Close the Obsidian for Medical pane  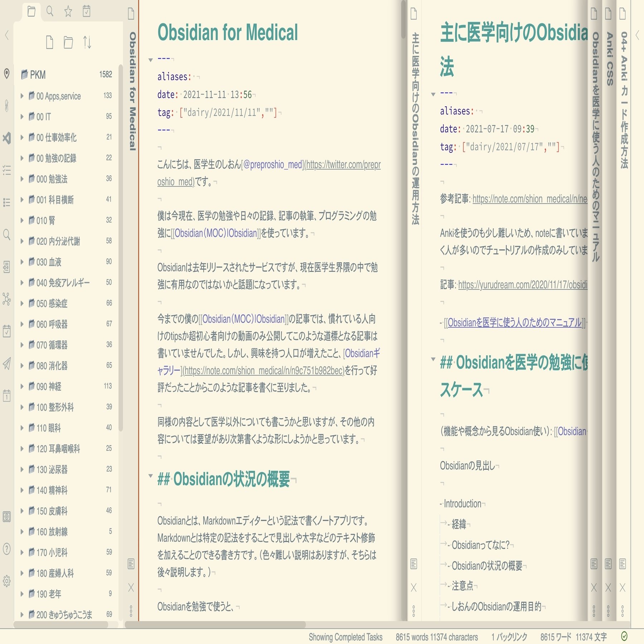(131, 587)
